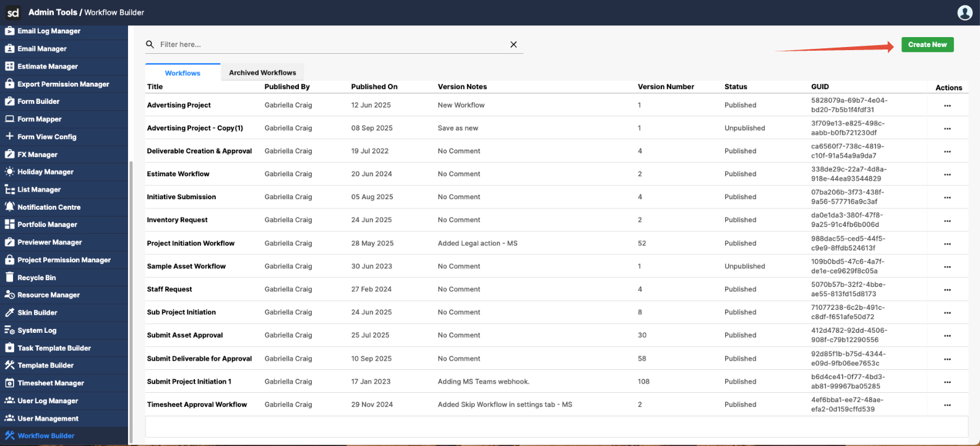This screenshot has width=980, height=446.
Task: Click the Notification Centre bell icon
Action: (9, 207)
